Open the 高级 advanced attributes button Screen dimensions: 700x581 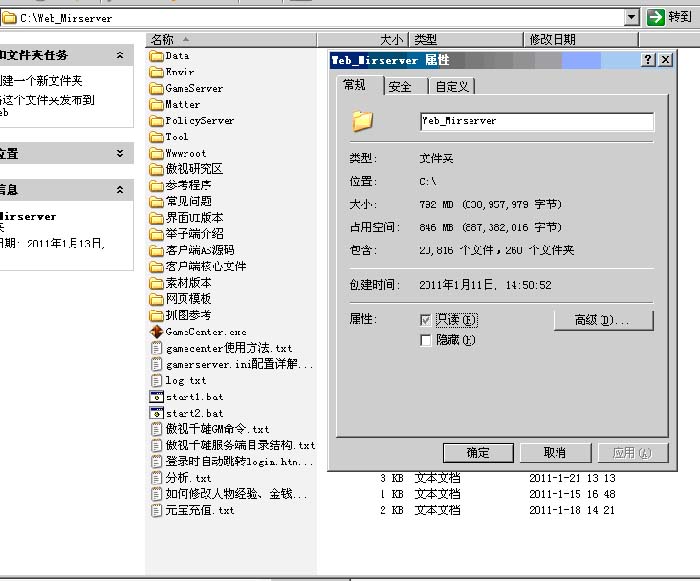point(603,320)
